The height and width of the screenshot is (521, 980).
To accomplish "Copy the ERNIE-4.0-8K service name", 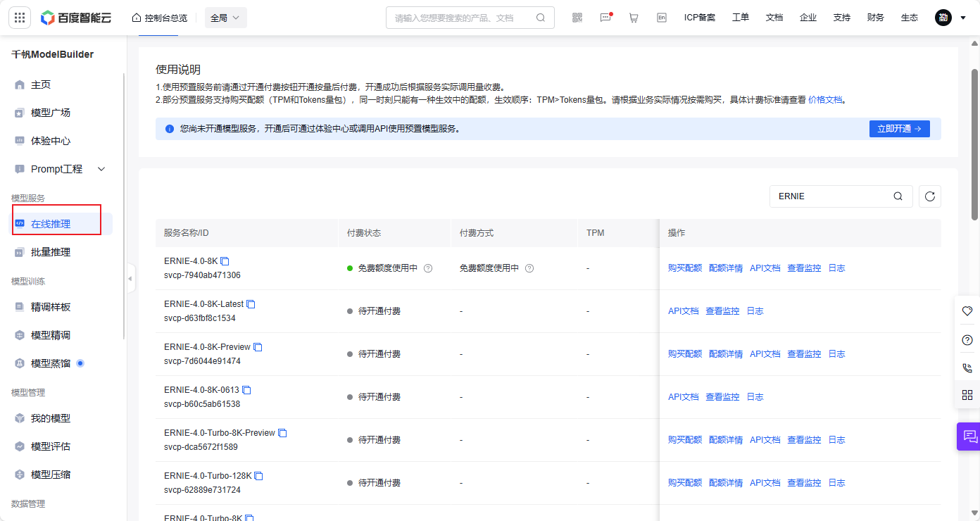I will point(225,261).
